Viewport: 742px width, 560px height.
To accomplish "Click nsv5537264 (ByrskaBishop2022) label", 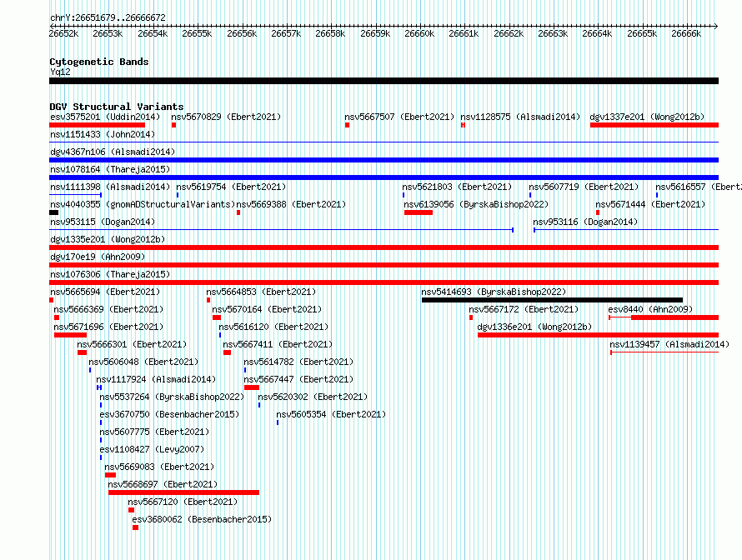I will point(172,397).
